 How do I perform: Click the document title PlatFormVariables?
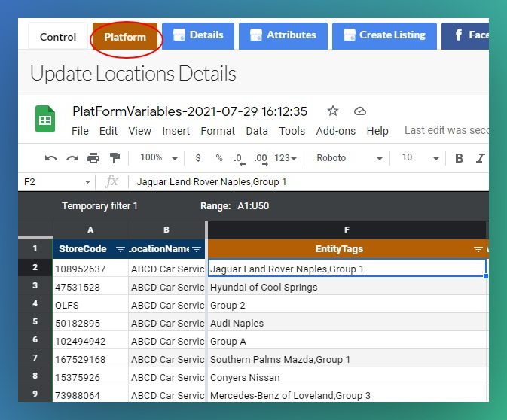pyautogui.click(x=190, y=111)
